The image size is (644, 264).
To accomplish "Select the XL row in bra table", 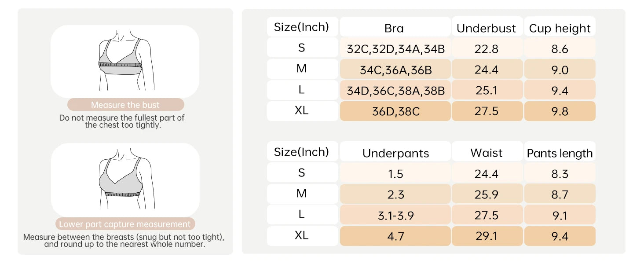I will point(431,111).
